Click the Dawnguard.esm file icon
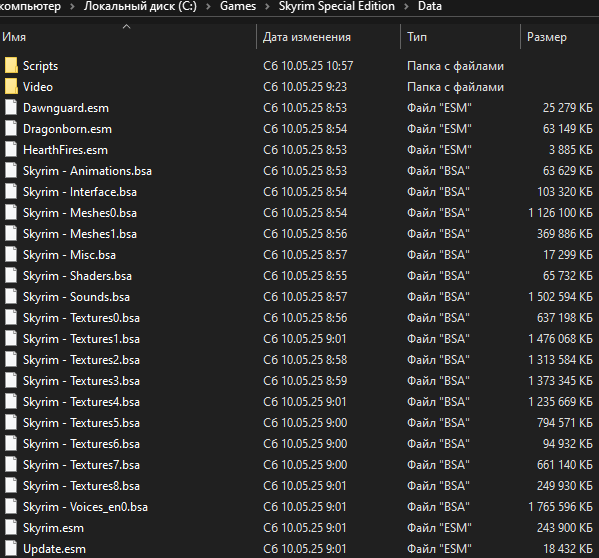 (x=11, y=108)
